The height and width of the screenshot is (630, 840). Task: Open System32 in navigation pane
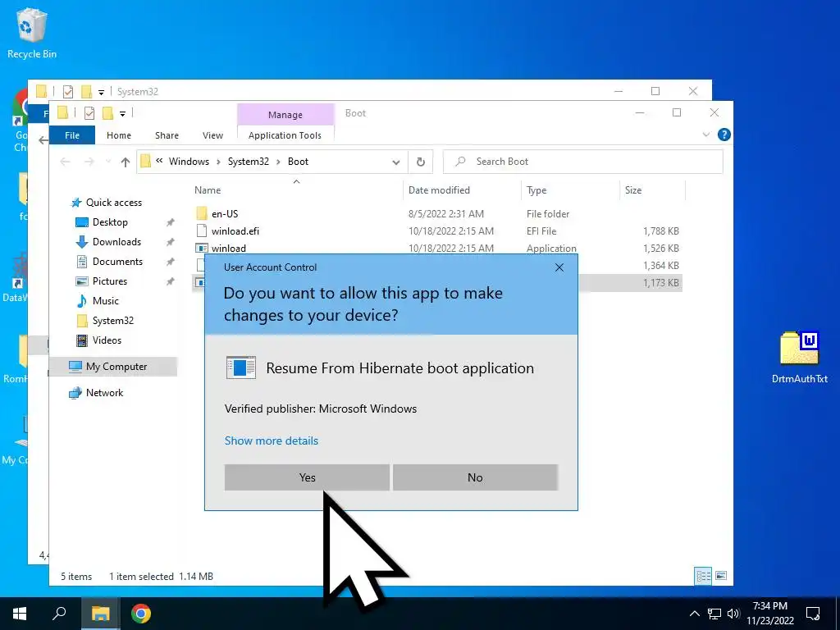(x=112, y=321)
